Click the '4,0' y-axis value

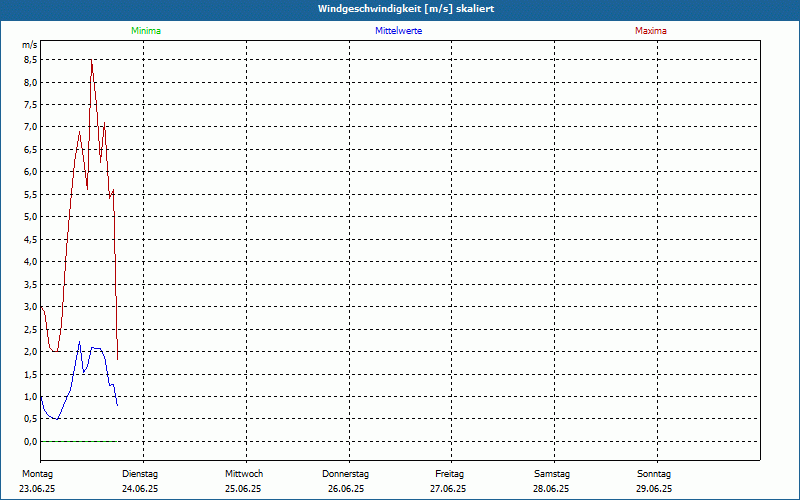coord(31,262)
